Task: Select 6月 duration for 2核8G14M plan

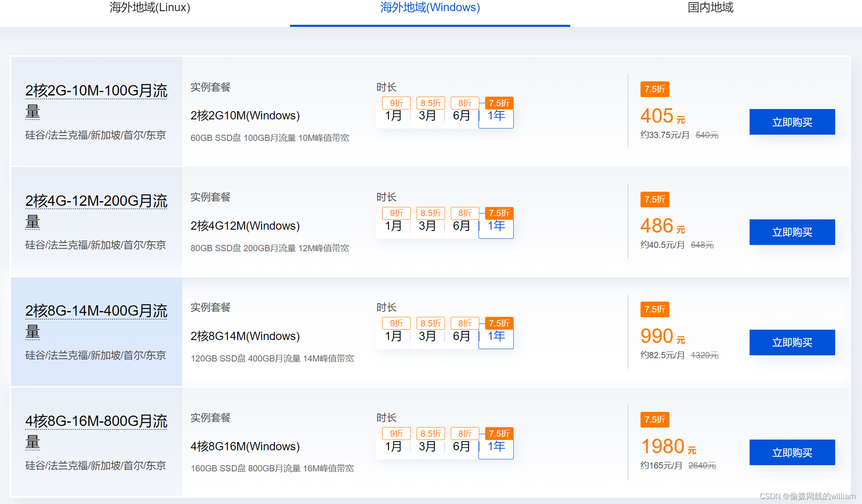Action: point(462,336)
